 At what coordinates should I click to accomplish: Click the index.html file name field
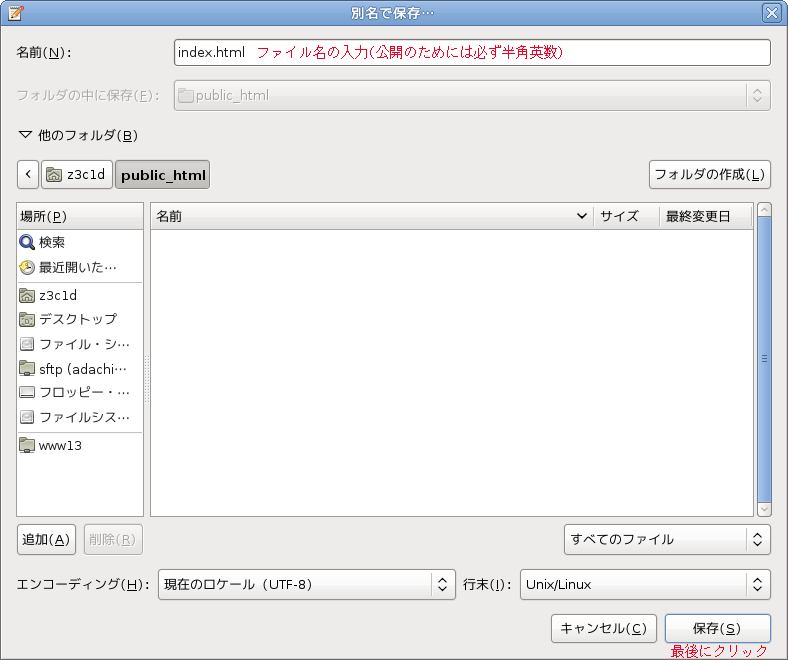[x=472, y=52]
